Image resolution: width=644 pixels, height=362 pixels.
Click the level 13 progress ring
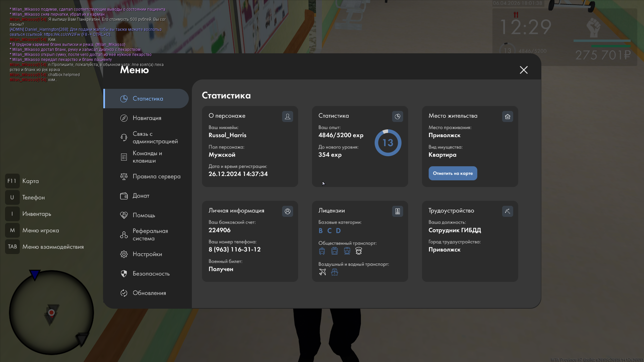(388, 143)
